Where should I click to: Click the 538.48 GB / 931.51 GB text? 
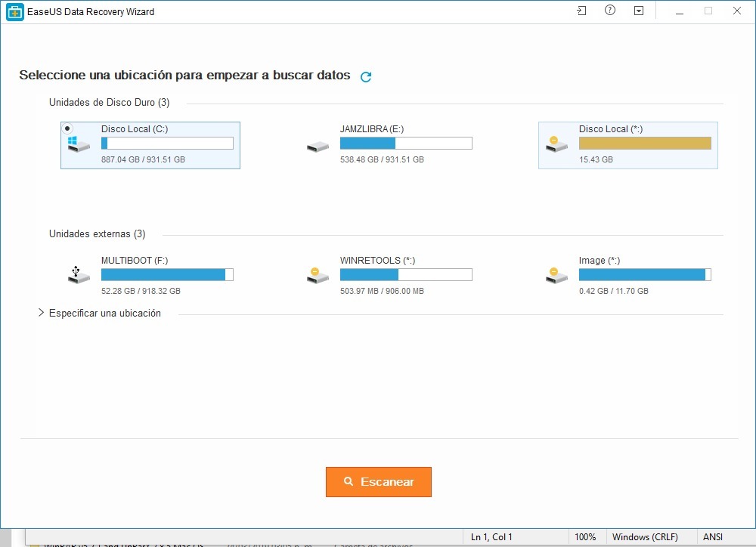(382, 159)
